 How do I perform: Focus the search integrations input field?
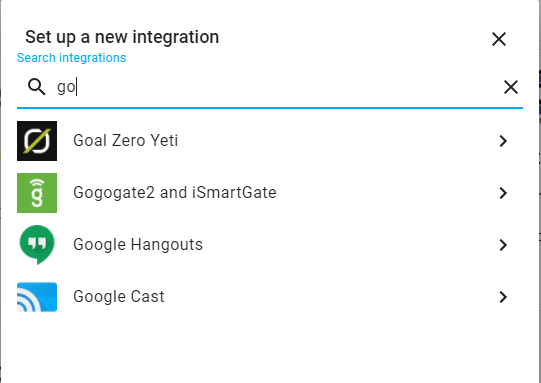point(276,87)
